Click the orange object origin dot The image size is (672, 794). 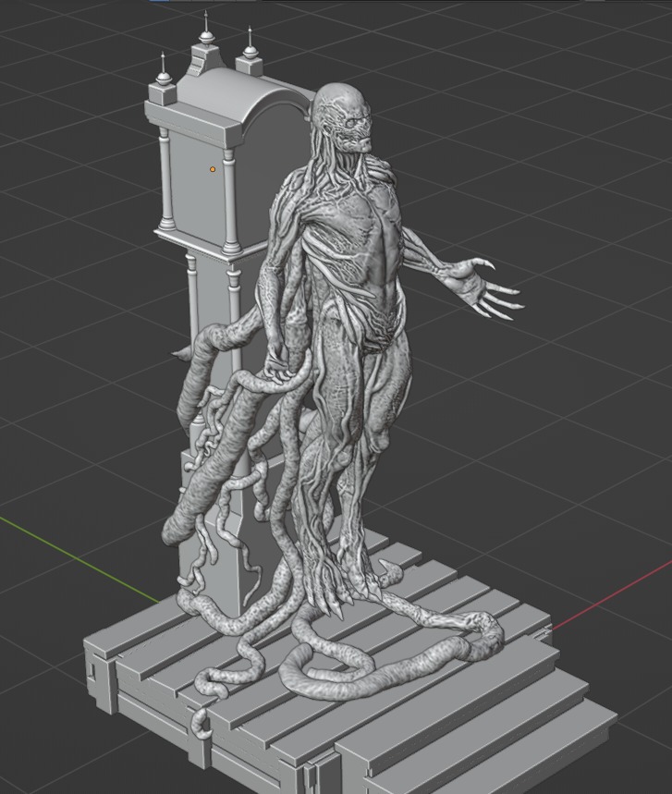(x=213, y=170)
